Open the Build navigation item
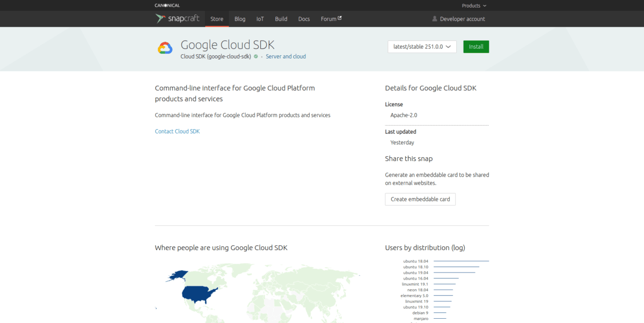 [281, 19]
